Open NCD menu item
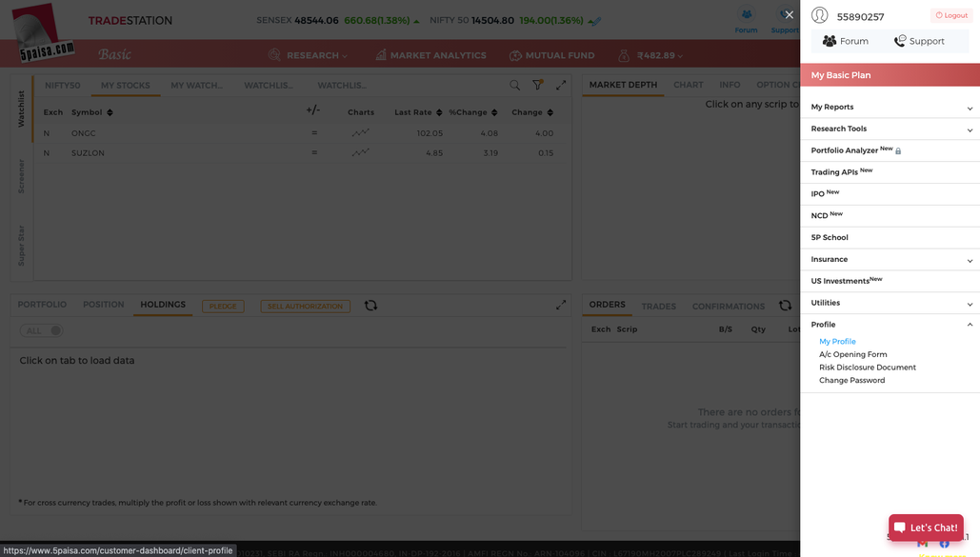The height and width of the screenshot is (557, 980). point(890,216)
